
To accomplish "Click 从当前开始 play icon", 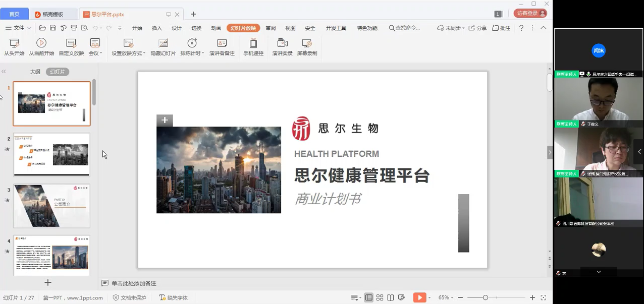I will 41,43.
